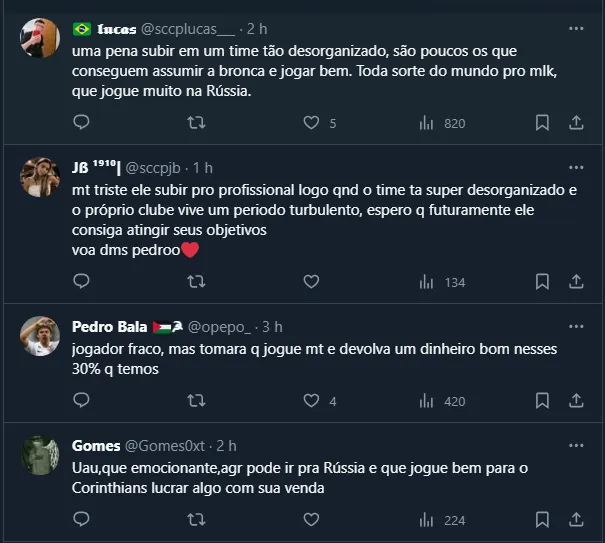605x543 pixels.
Task: Retweet the post by @sccplucas___
Action: (196, 123)
